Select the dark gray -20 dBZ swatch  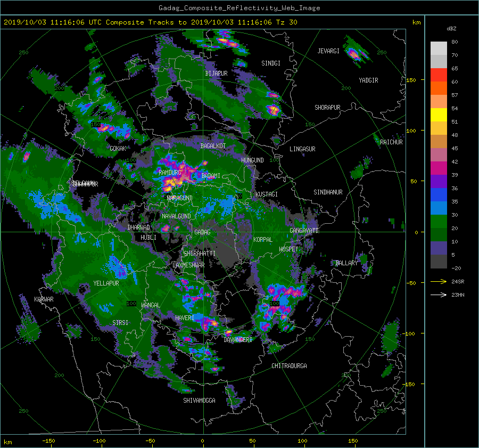[439, 262]
